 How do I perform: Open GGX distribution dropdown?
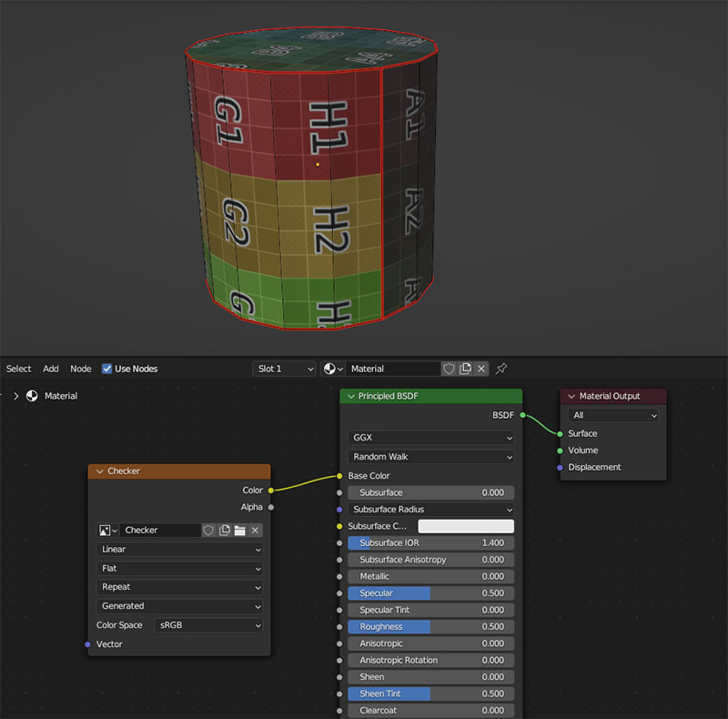[x=430, y=438]
